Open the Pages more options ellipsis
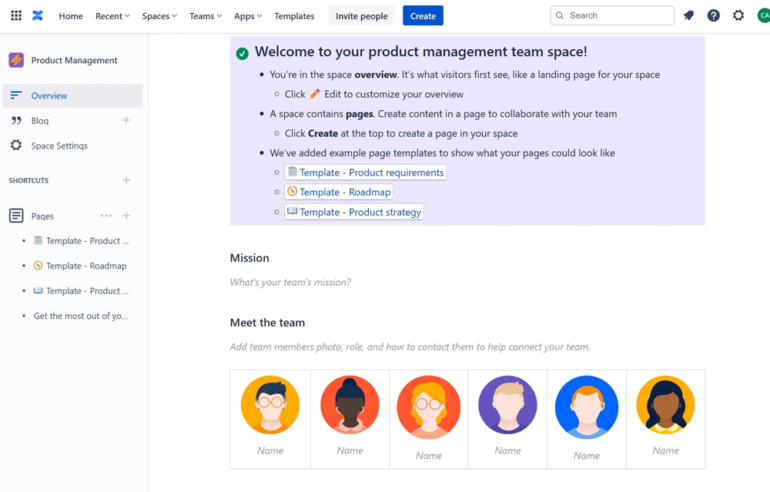This screenshot has width=770, height=492. (106, 216)
